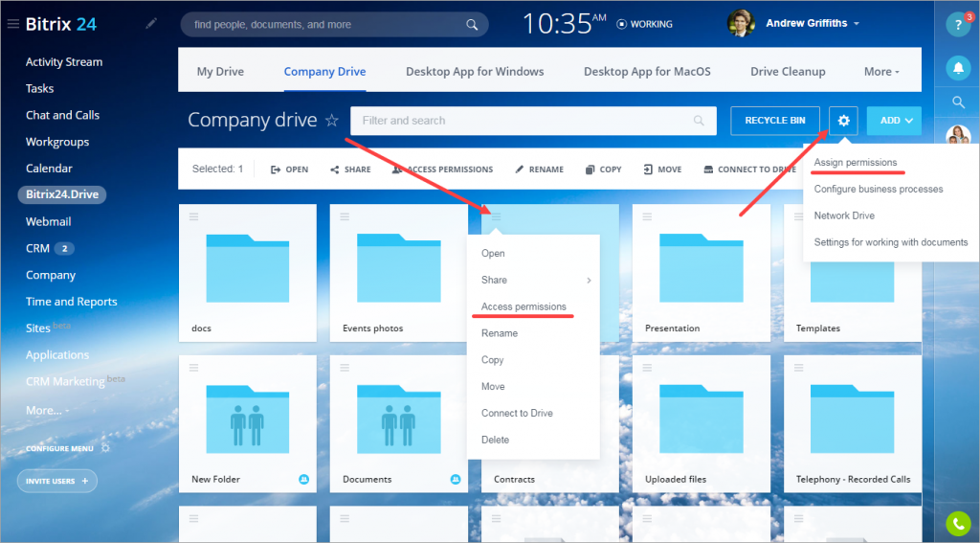Open the hamburger menu next to Bitrix 24
This screenshot has width=980, height=543.
point(13,24)
